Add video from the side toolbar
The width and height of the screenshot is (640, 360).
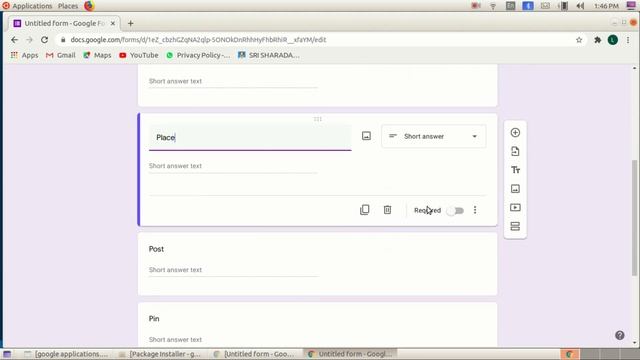(515, 207)
